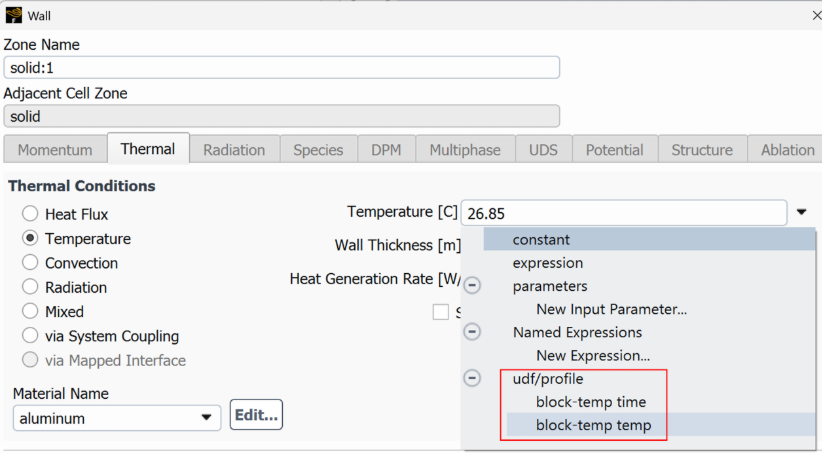
Task: Click the material Edit... button
Action: (256, 415)
